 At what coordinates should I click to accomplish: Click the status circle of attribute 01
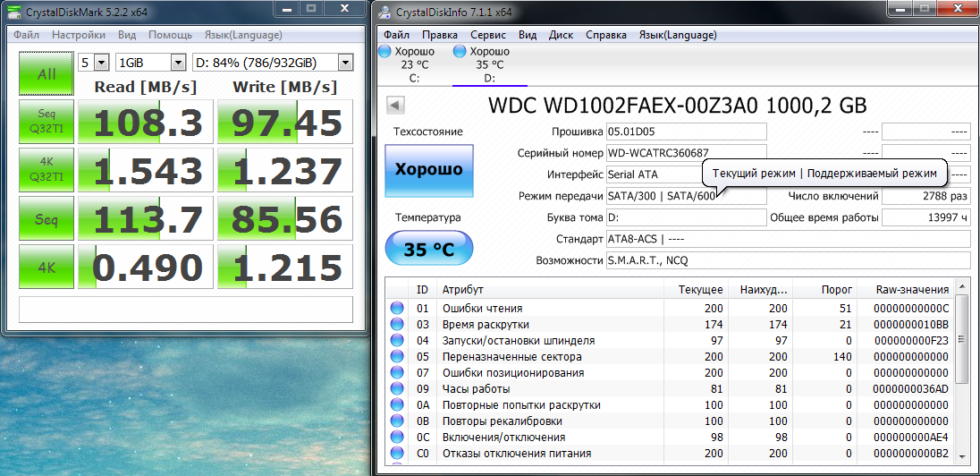point(397,309)
